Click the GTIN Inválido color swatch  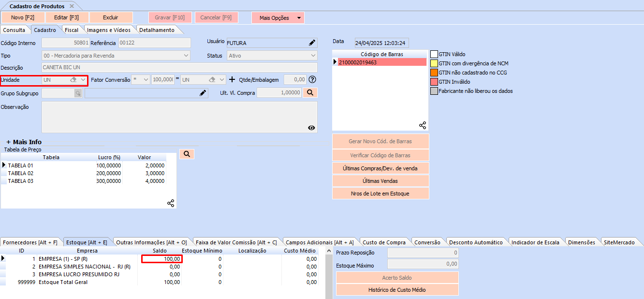[x=434, y=82]
